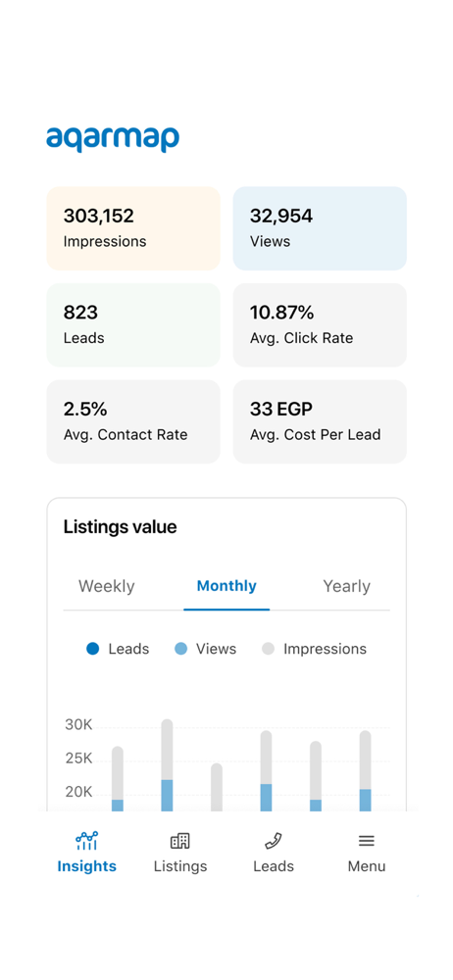453x980 pixels.
Task: Open the 32,954 Views card
Action: pyautogui.click(x=320, y=228)
